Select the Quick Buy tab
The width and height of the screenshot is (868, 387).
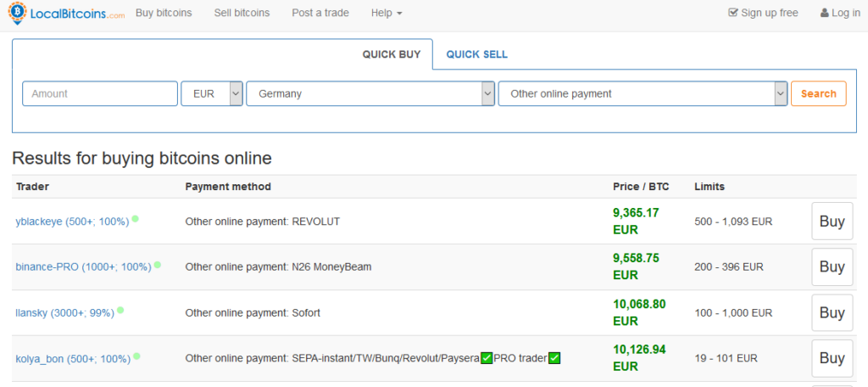point(392,54)
